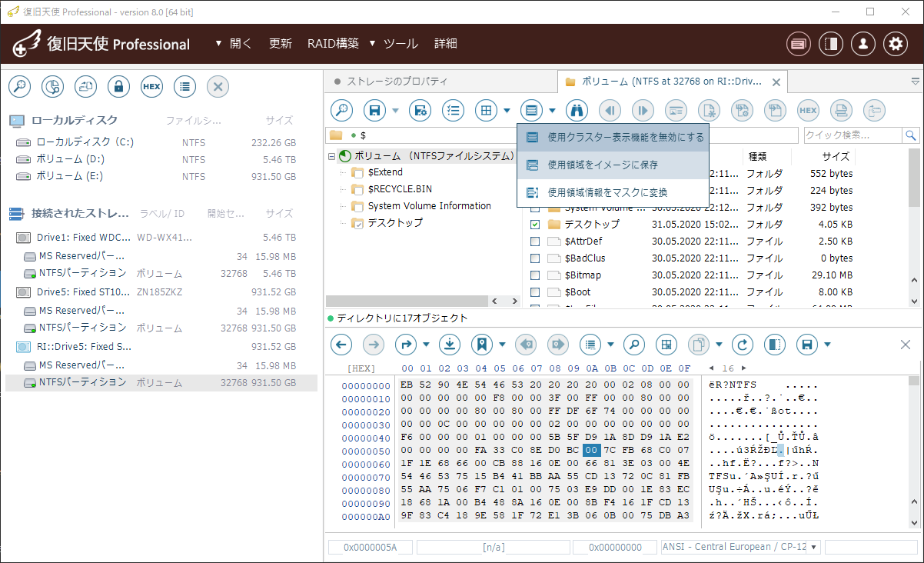This screenshot has width=924, height=563.
Task: Click the quick search magnifier button
Action: (911, 135)
